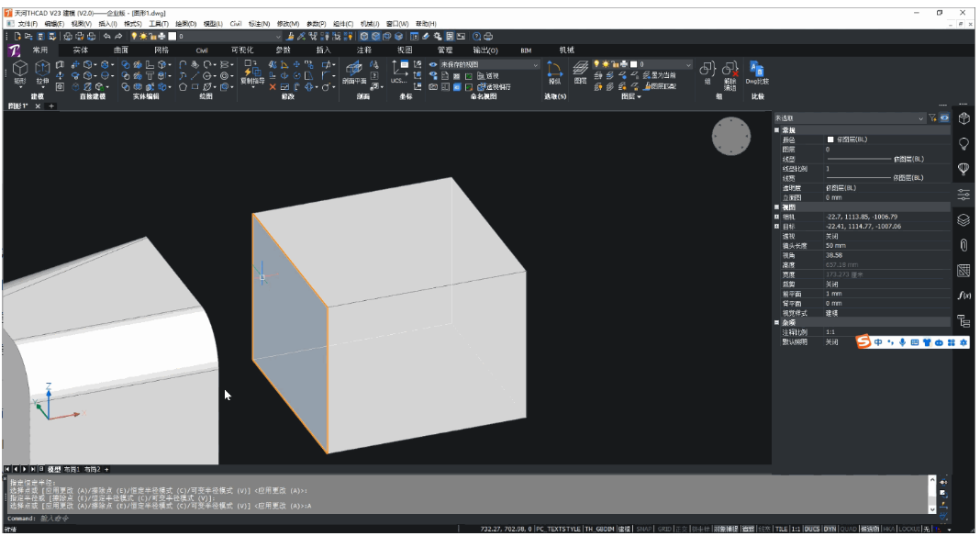Toggle SNAP mode in status bar

(x=644, y=530)
